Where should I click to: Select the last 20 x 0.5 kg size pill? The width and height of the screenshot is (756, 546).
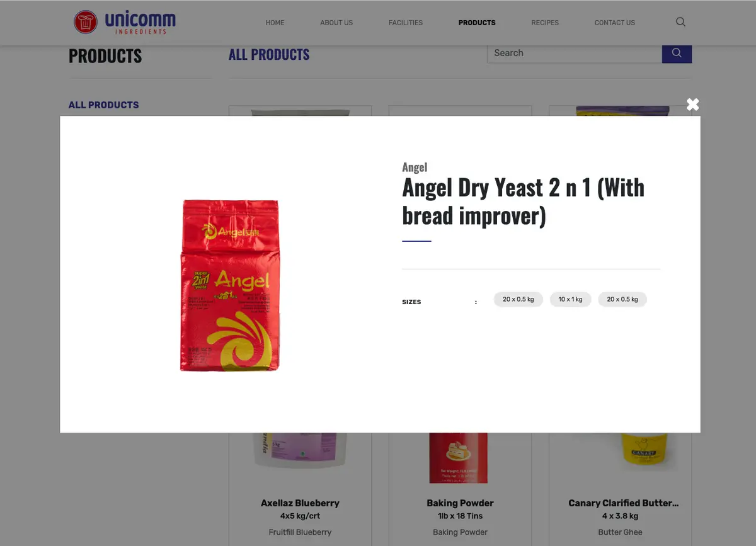(622, 299)
